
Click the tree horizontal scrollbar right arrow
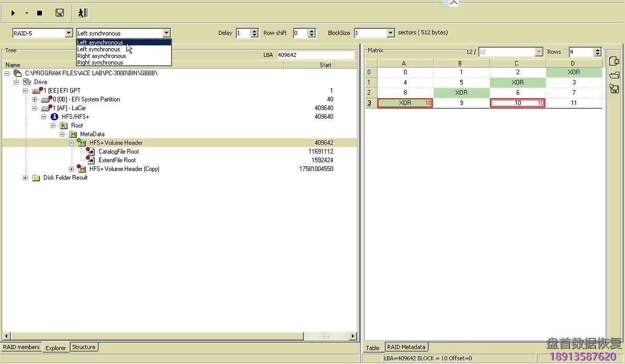click(353, 336)
